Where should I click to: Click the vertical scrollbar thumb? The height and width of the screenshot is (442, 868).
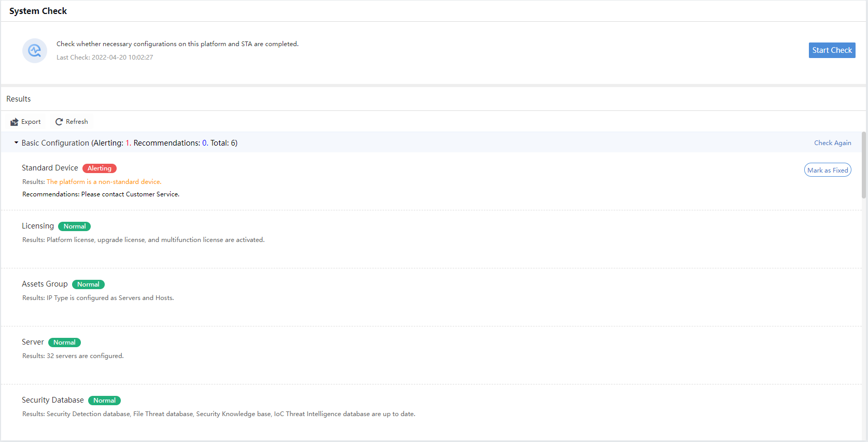863,165
